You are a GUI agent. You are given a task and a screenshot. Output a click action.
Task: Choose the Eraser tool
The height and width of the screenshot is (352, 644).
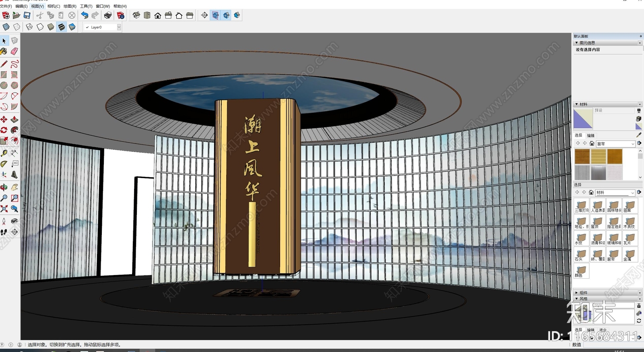(14, 51)
